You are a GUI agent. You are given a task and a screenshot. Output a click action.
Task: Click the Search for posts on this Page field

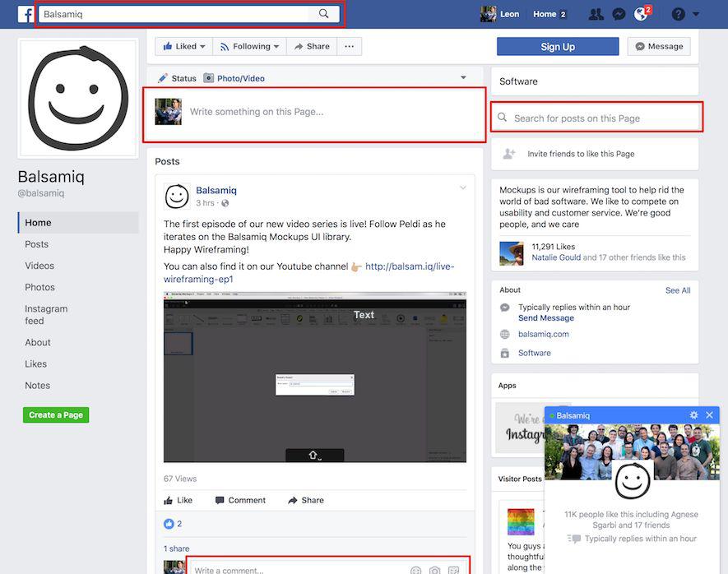click(596, 118)
